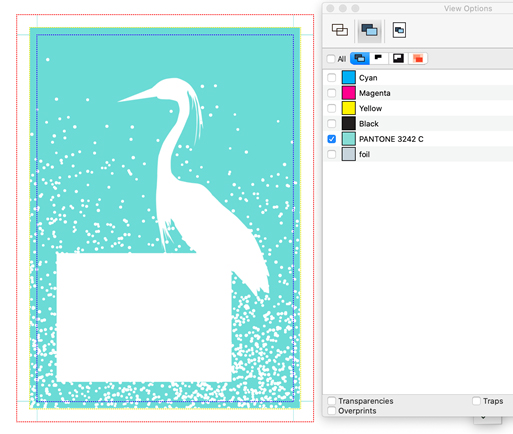Click the Magenta color swatch
The width and height of the screenshot is (513, 434).
(x=349, y=93)
